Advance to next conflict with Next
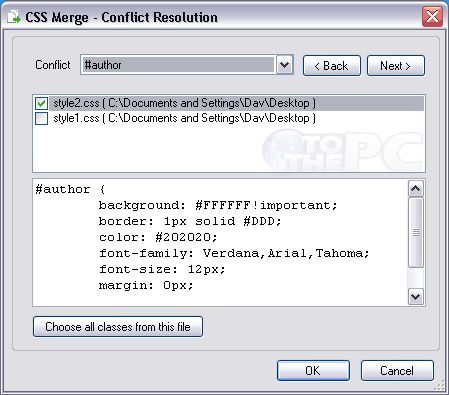This screenshot has height=395, width=449. coord(396,66)
